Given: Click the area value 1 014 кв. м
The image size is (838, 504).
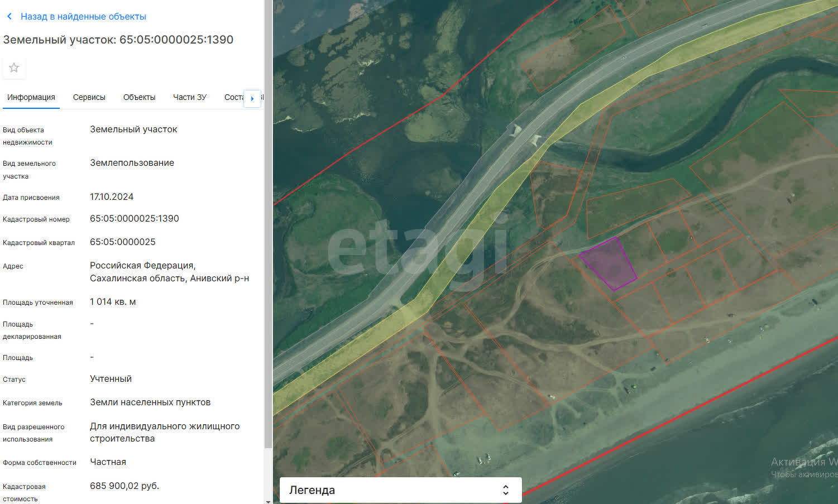Looking at the screenshot, I should (113, 302).
